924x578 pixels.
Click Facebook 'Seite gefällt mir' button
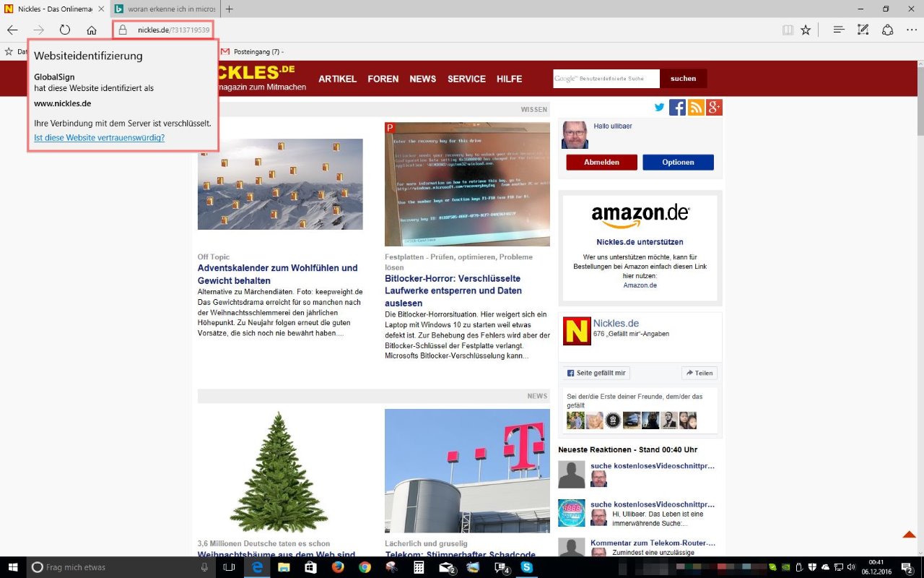point(596,373)
